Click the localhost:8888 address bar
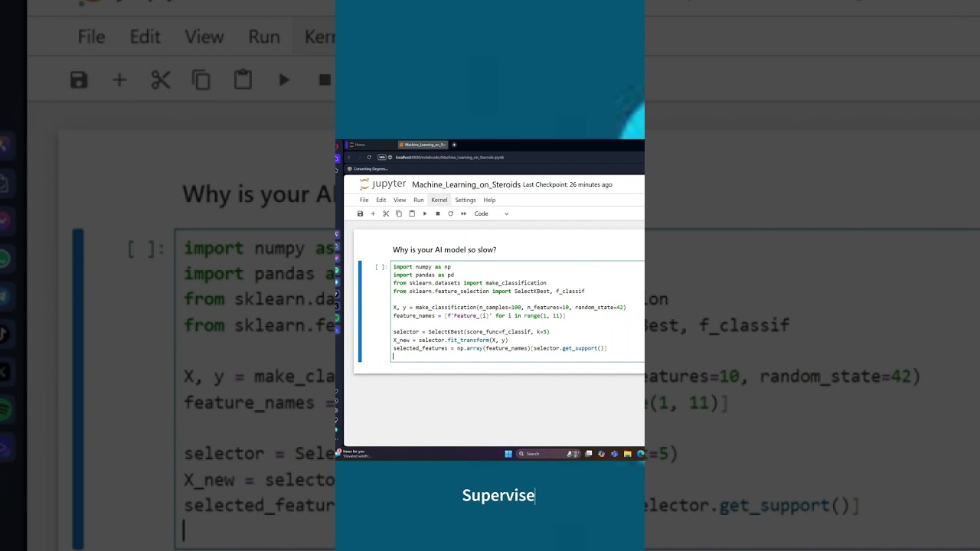This screenshot has height=551, width=980. [x=449, y=157]
